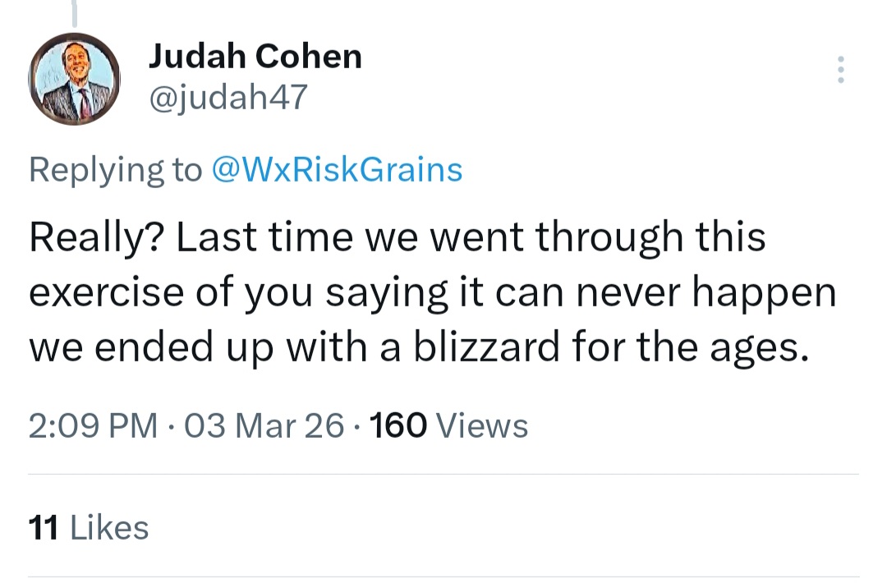The height and width of the screenshot is (588, 887).
Task: Open the "Likes" list
Action: 110,527
